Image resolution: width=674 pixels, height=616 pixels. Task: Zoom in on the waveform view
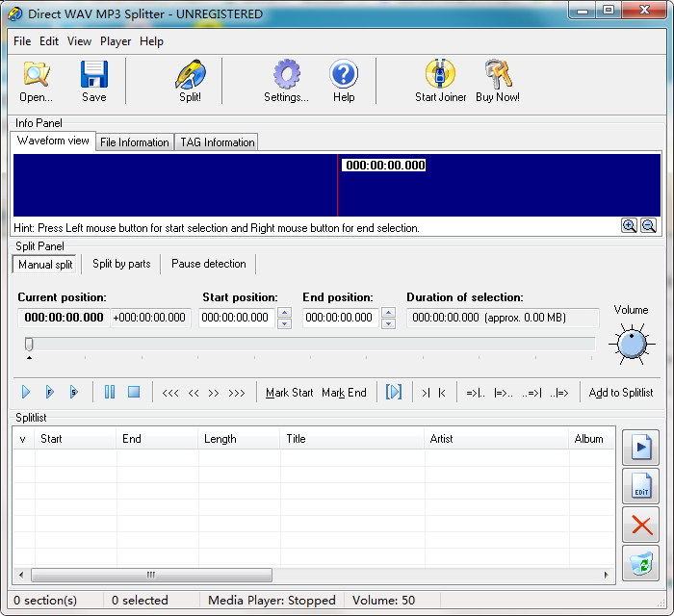(629, 225)
